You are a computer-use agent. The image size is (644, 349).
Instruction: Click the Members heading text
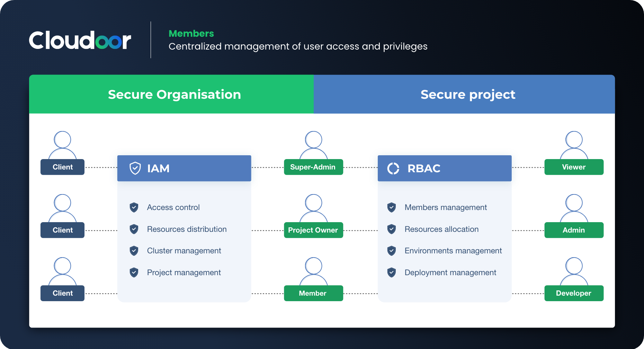(x=191, y=34)
